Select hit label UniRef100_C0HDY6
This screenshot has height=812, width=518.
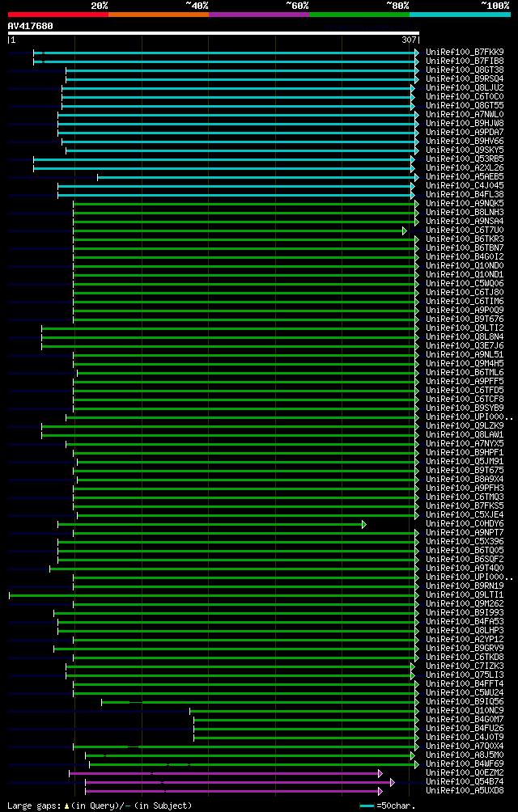[465, 524]
